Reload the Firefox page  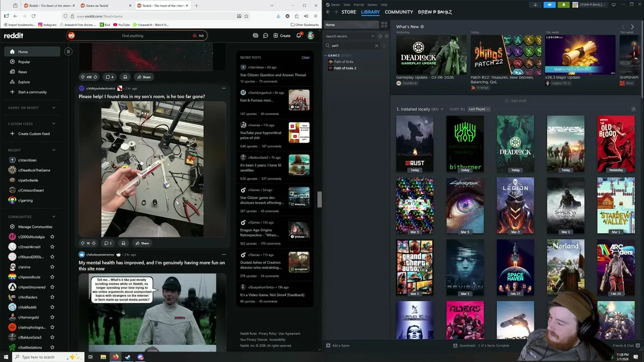coord(33,16)
